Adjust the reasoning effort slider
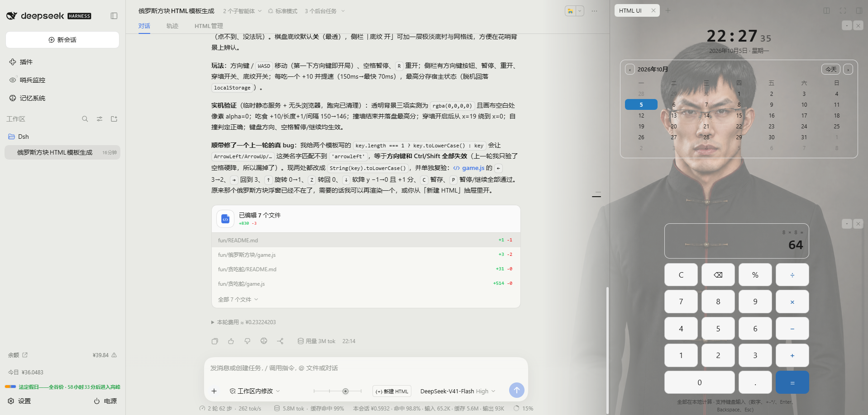The image size is (868, 415). 338,391
